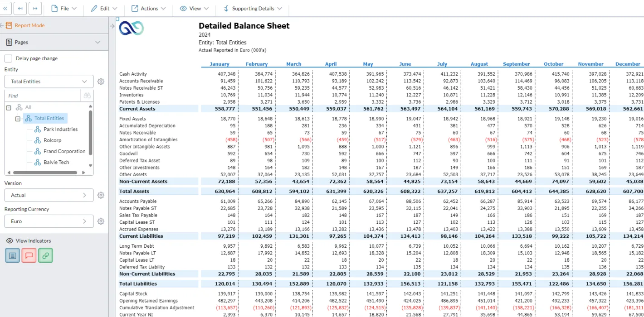
Task: Click the Balvie Tech entity icon
Action: point(38,162)
